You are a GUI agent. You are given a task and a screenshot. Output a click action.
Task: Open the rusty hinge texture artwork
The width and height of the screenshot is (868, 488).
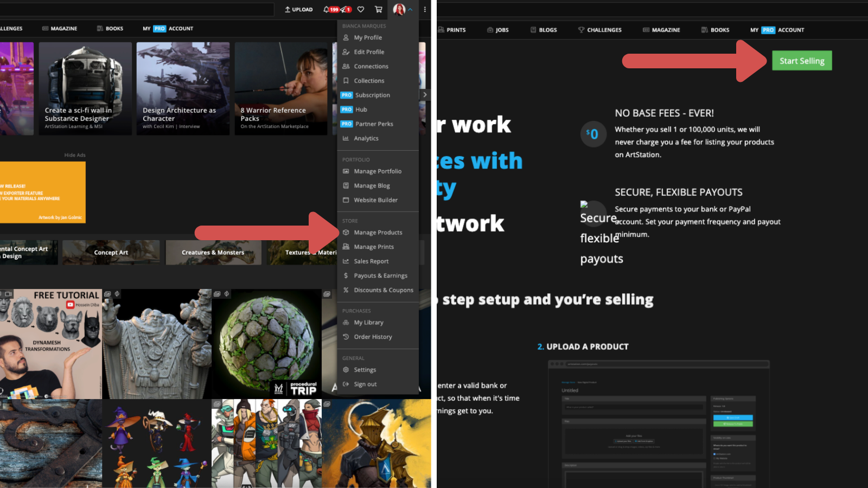pos(51,444)
